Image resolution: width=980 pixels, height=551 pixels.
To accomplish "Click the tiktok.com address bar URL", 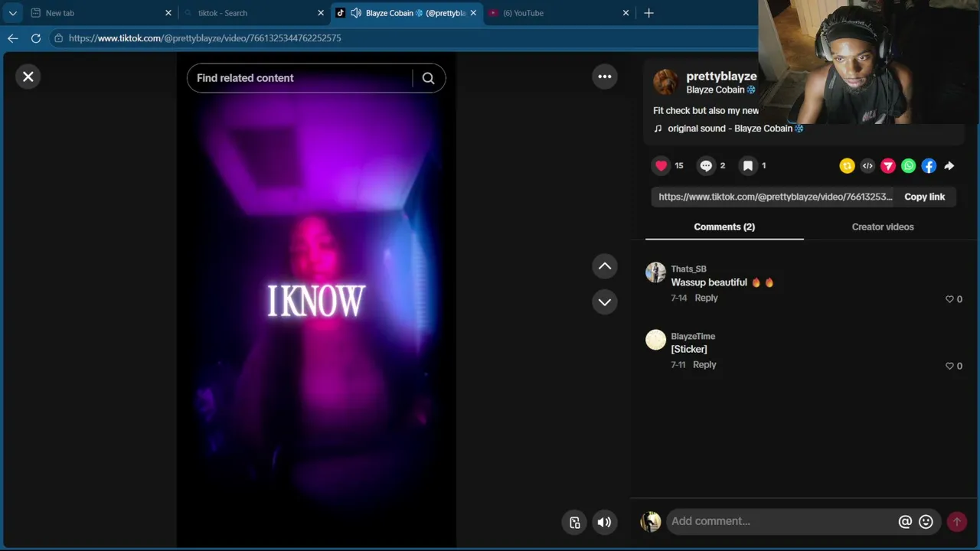I will 204,38.
